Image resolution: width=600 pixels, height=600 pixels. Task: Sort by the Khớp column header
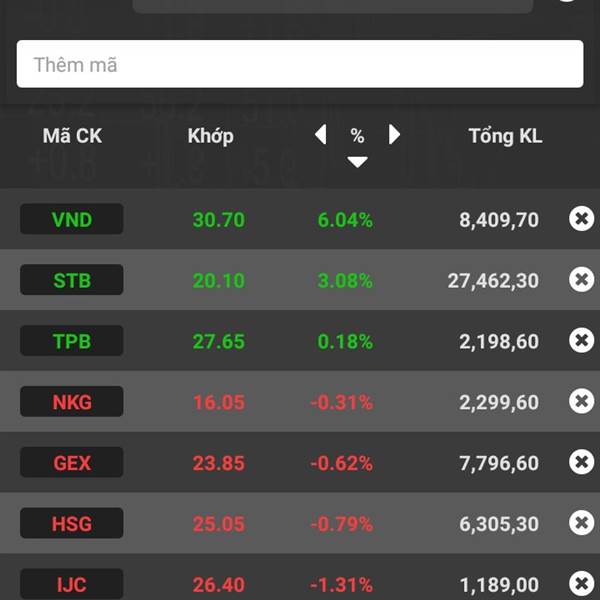pos(210,136)
